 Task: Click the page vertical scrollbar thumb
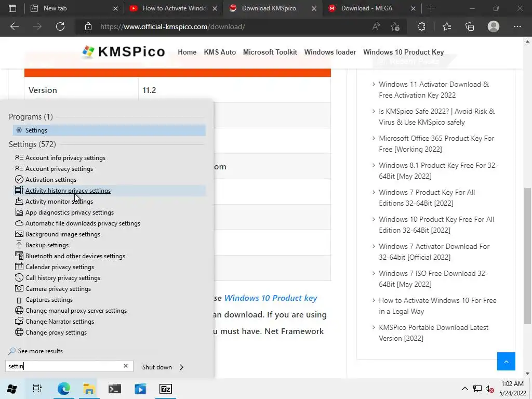coord(527,256)
